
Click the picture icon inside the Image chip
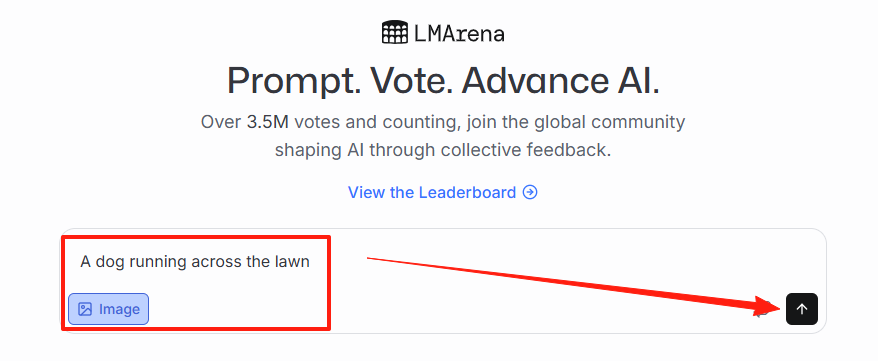[x=85, y=309]
